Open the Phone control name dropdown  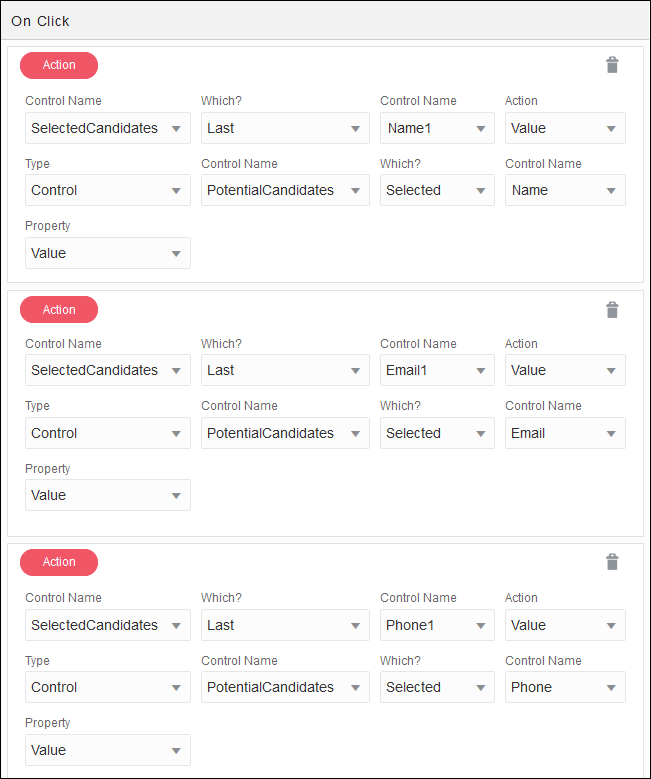(x=565, y=687)
